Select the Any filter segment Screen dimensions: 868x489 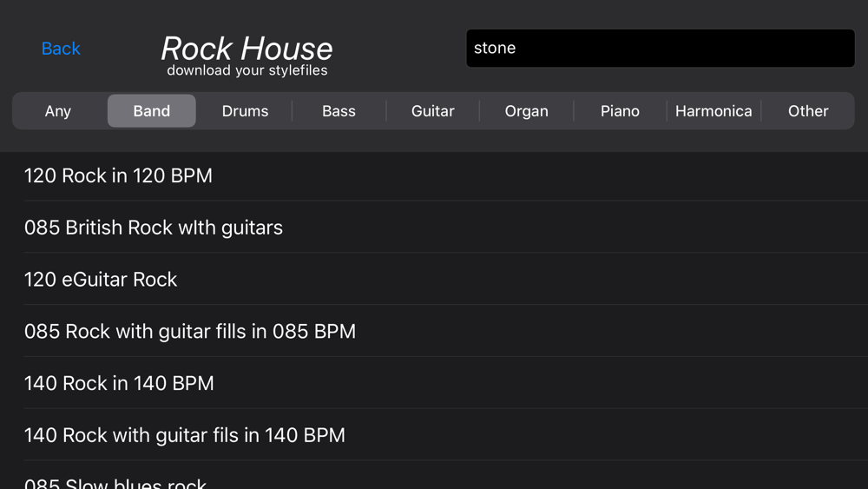point(58,111)
